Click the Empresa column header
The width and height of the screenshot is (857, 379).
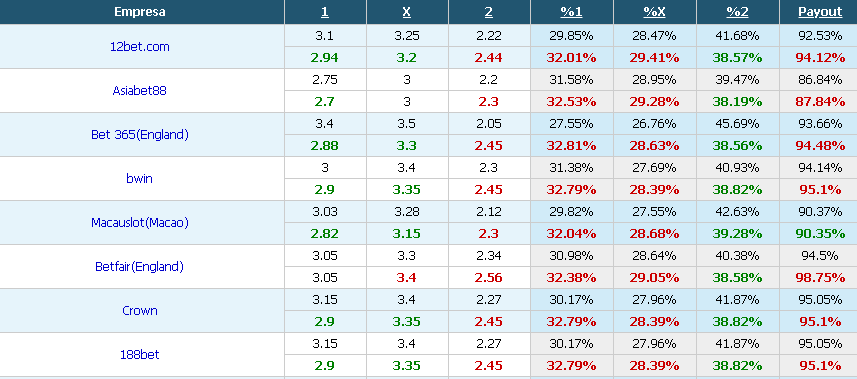pyautogui.click(x=139, y=12)
